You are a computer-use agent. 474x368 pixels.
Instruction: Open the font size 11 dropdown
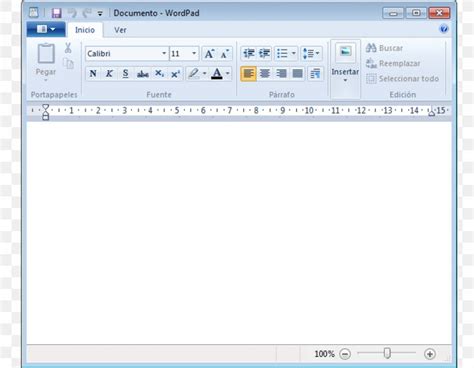[194, 53]
